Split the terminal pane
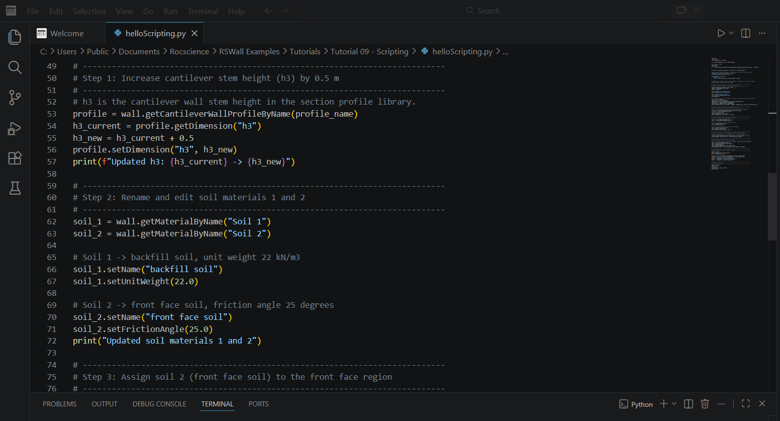 (688, 404)
